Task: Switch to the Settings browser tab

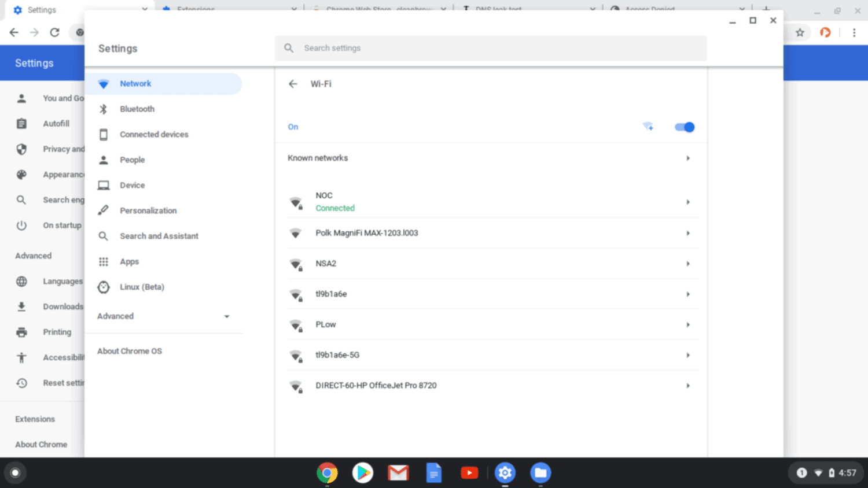Action: [x=78, y=10]
